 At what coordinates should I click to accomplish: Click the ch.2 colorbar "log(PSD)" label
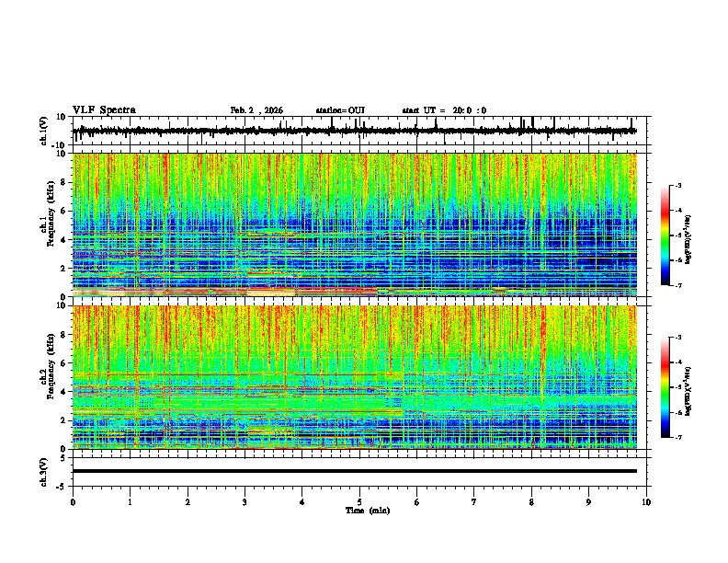pos(688,392)
